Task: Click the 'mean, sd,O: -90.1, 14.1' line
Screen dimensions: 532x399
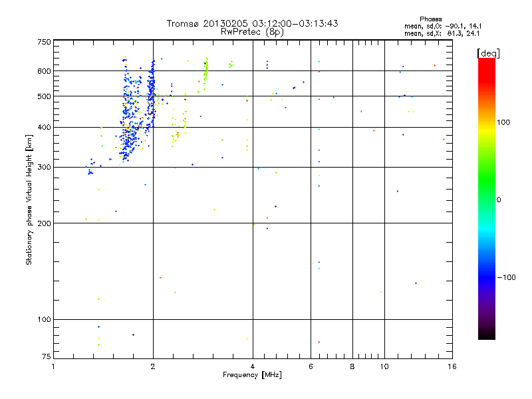Action: click(442, 26)
